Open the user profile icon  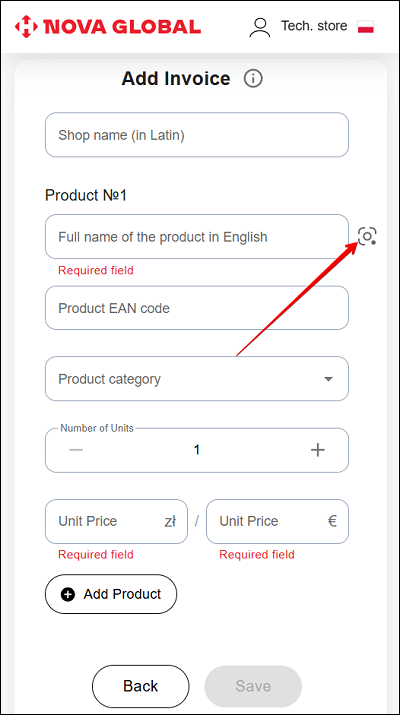point(260,26)
